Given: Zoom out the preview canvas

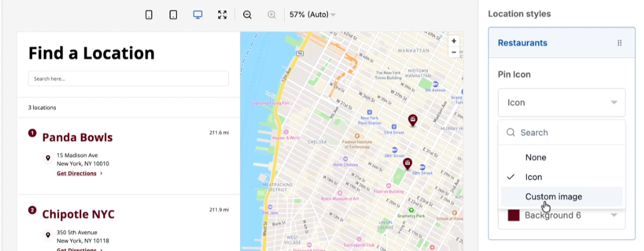Looking at the screenshot, I should 247,15.
